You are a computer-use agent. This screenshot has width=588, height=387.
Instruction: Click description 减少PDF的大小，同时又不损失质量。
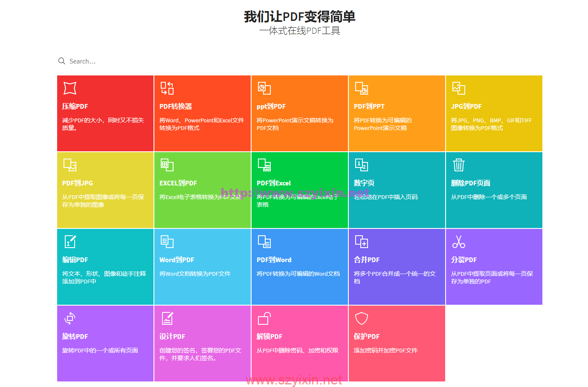tap(103, 124)
